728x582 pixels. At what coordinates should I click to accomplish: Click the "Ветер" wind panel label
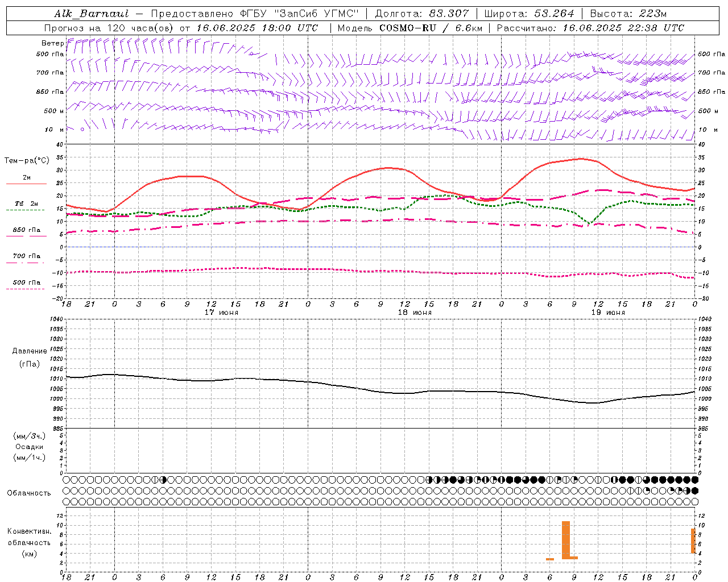(x=53, y=43)
